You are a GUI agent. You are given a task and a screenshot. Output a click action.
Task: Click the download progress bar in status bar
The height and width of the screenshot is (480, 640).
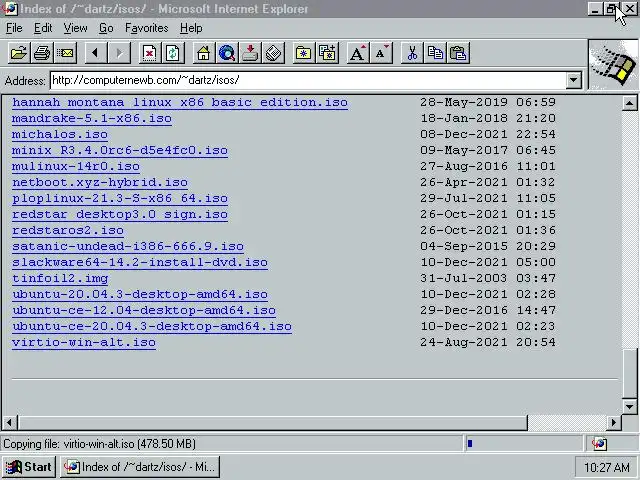point(524,444)
